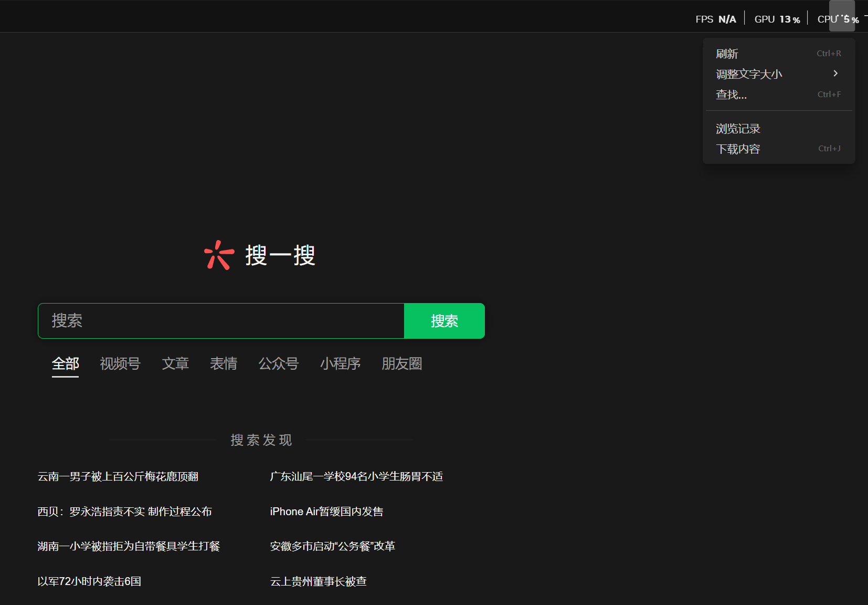
Task: Open the iPhone Air暂缓国内发售 trending link
Action: 326,512
